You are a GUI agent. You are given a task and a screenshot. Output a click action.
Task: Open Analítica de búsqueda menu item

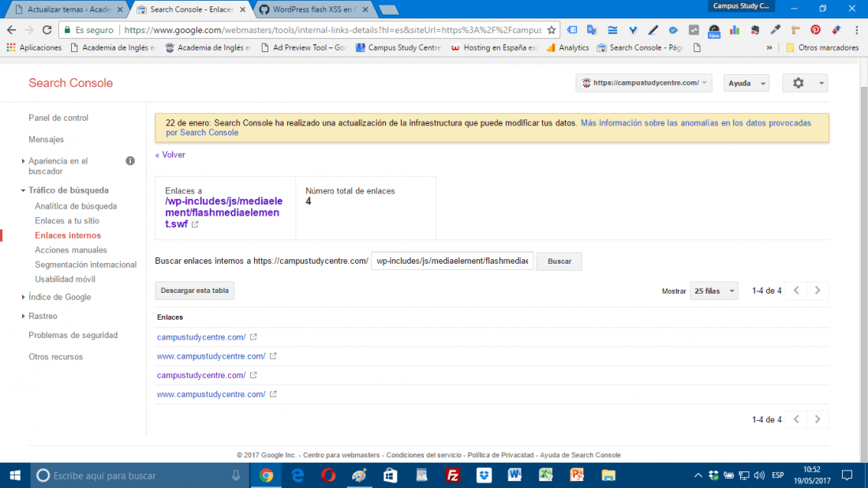pyautogui.click(x=76, y=206)
